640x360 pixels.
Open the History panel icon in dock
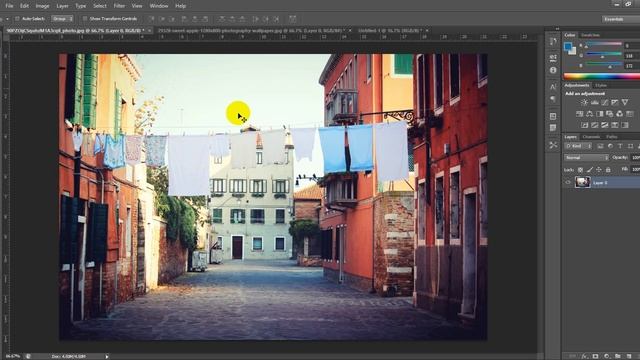(553, 42)
